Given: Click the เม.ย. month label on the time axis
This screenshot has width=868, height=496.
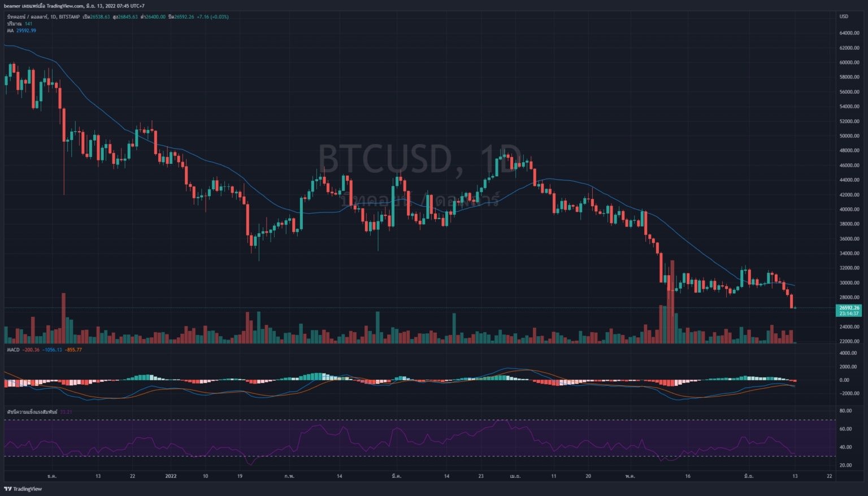Looking at the screenshot, I should click(514, 476).
